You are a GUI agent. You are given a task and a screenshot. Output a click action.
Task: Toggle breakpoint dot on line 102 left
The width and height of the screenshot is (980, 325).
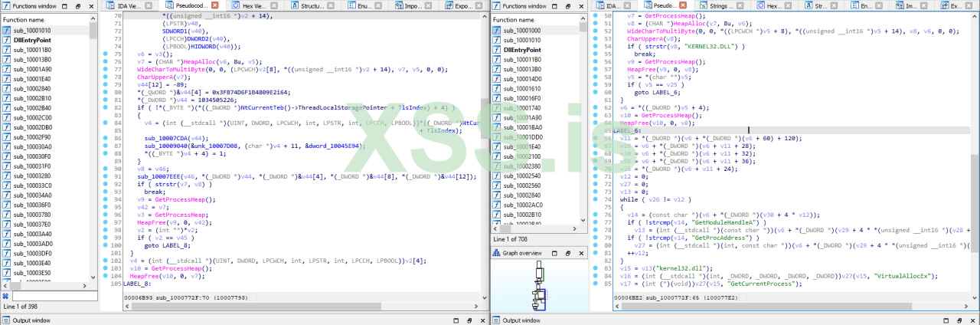[105, 260]
